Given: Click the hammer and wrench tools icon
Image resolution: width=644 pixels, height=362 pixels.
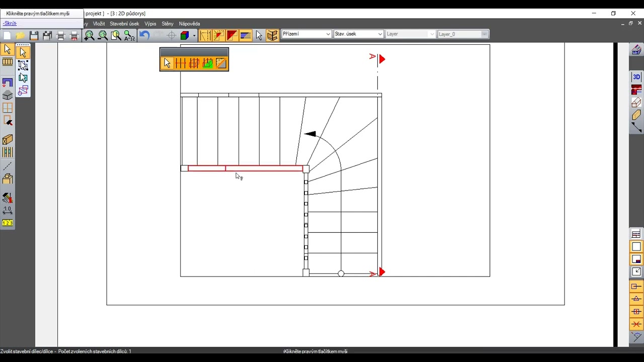Looking at the screenshot, I should click(8, 198).
